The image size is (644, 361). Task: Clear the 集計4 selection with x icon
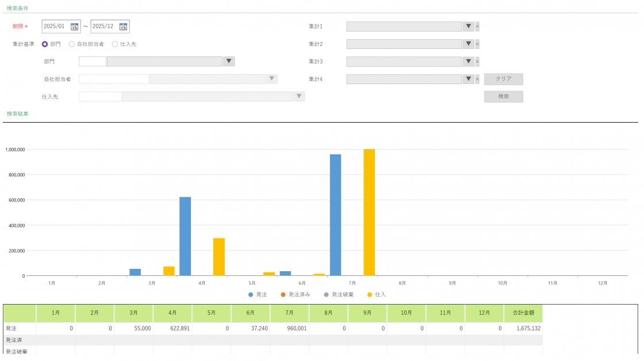(x=477, y=79)
